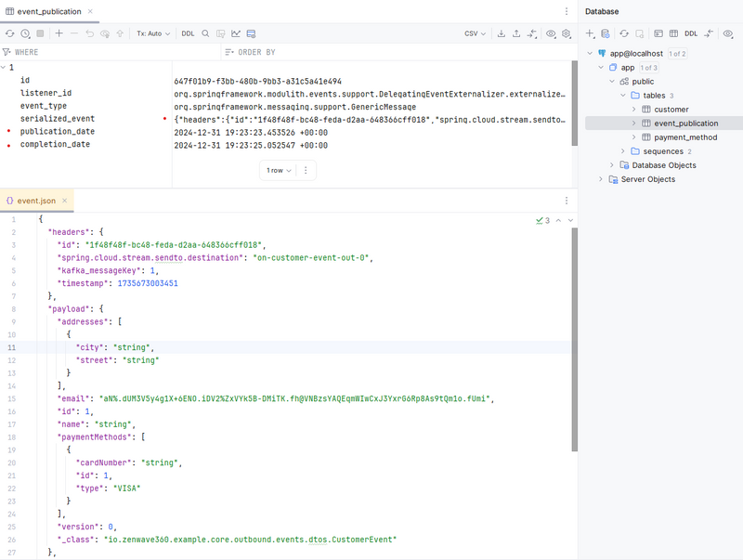Click the WHERE filter funnel icon
The width and height of the screenshot is (743, 560).
[7, 52]
